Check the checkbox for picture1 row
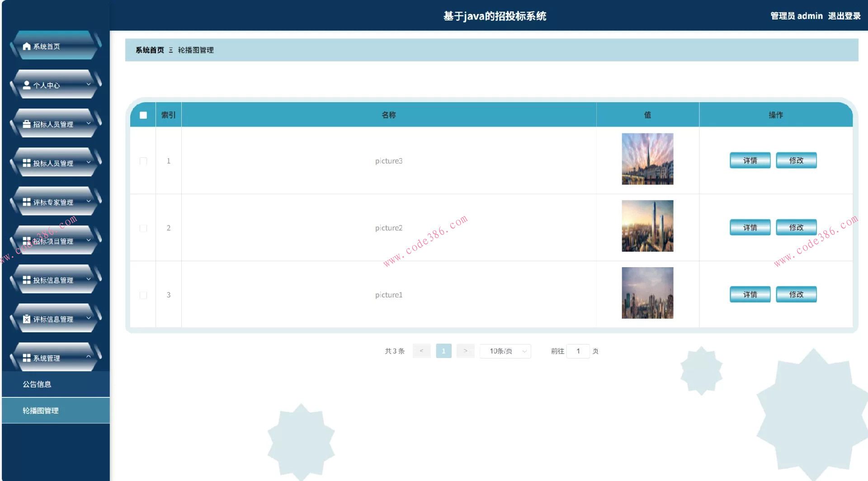 tap(143, 295)
